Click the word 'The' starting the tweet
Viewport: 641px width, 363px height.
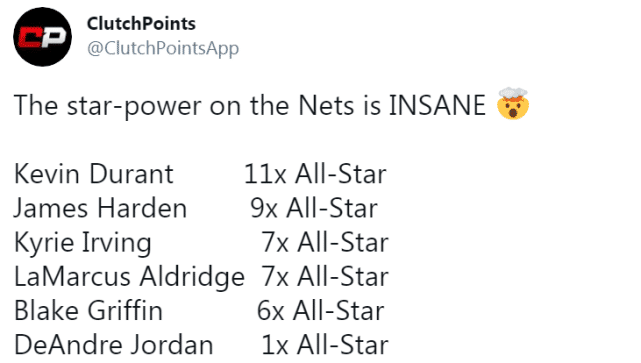coord(36,105)
